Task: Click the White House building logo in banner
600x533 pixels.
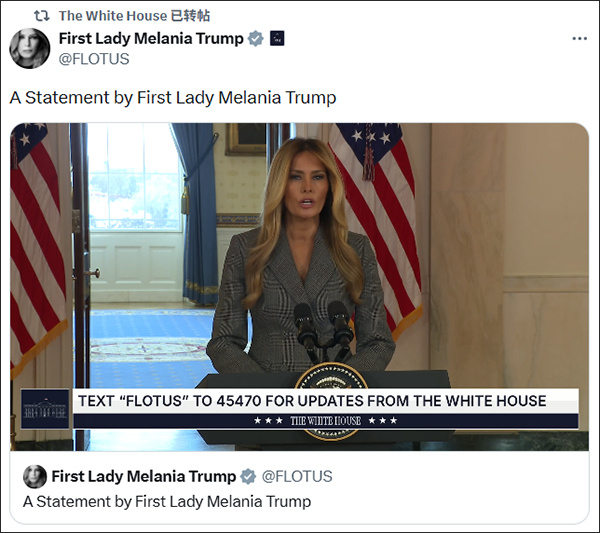Action: click(x=45, y=409)
